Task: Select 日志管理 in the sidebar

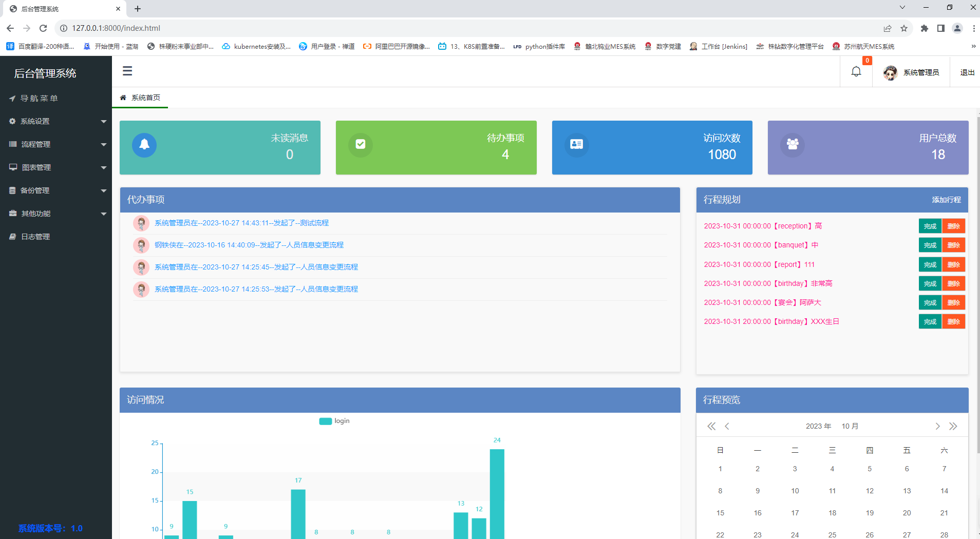Action: tap(35, 236)
